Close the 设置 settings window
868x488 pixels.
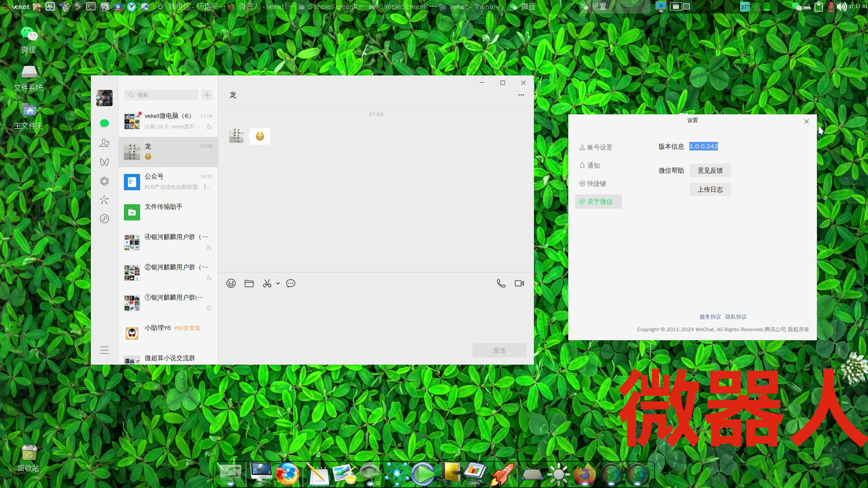coord(807,122)
